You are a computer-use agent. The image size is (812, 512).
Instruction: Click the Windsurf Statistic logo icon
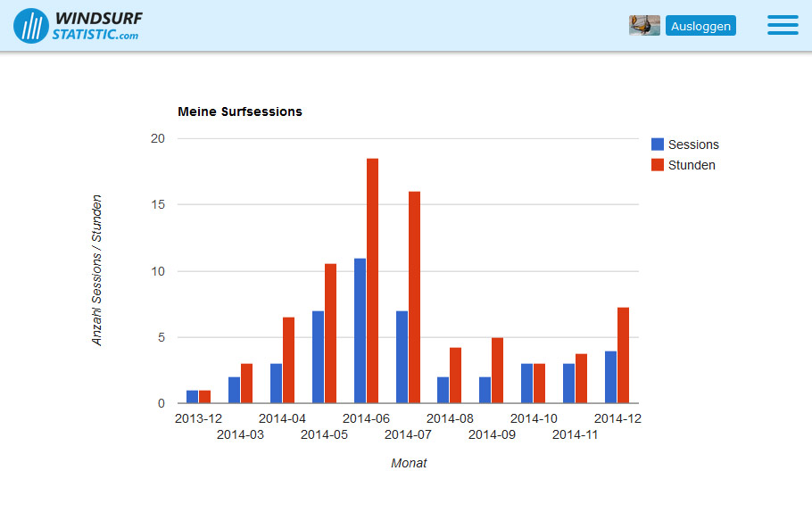pyautogui.click(x=30, y=26)
